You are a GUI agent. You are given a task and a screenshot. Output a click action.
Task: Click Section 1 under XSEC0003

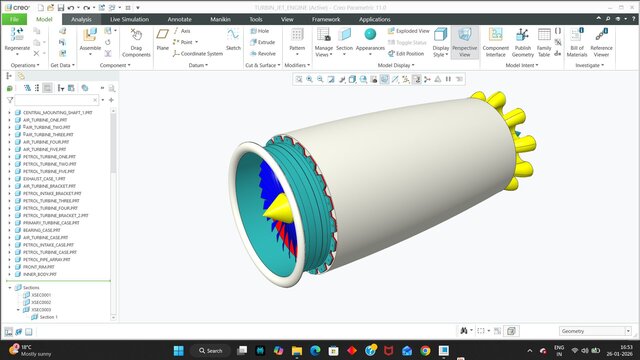click(x=48, y=317)
